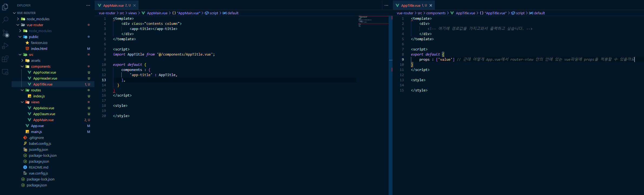Open package.json inside vue-router folder
644x195 pixels.
pyautogui.click(x=53, y=161)
